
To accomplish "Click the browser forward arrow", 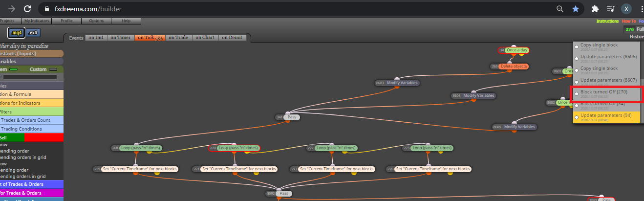I will coord(11,9).
